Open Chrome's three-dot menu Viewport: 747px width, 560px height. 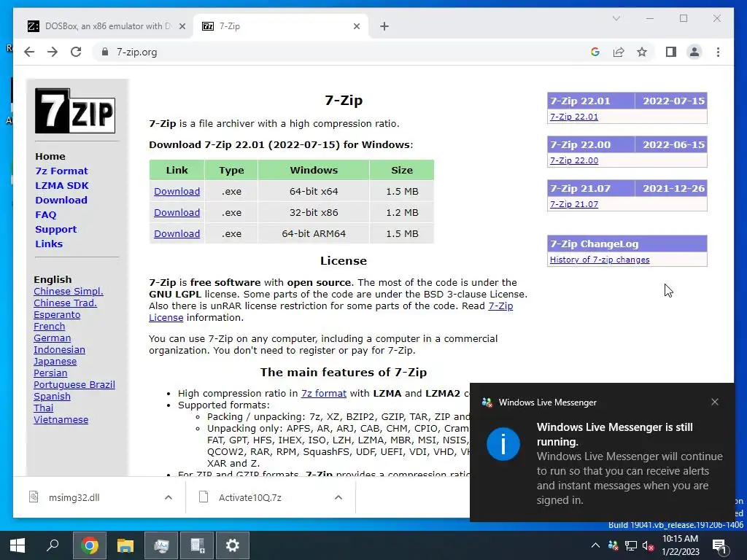click(718, 52)
